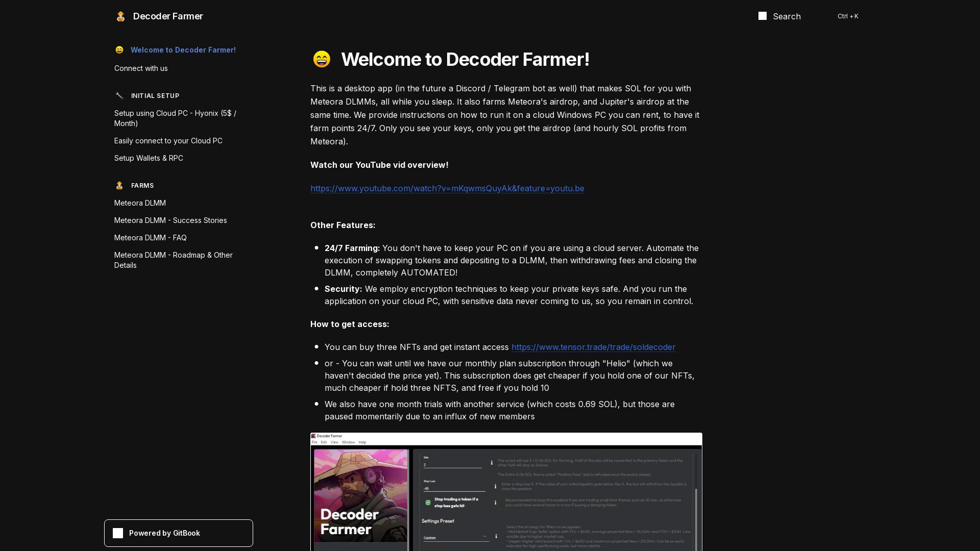Open the Help menu in the app screenshot
The width and height of the screenshot is (980, 551).
pos(362,442)
